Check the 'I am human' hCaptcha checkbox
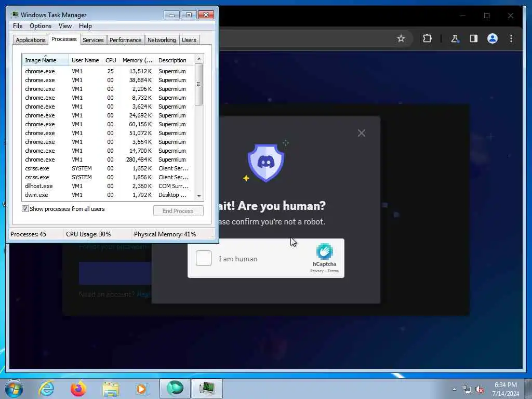The width and height of the screenshot is (532, 399). [x=204, y=258]
